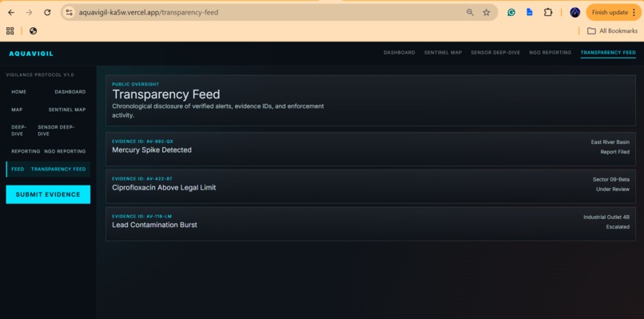Click the browser forward arrow

[29, 12]
